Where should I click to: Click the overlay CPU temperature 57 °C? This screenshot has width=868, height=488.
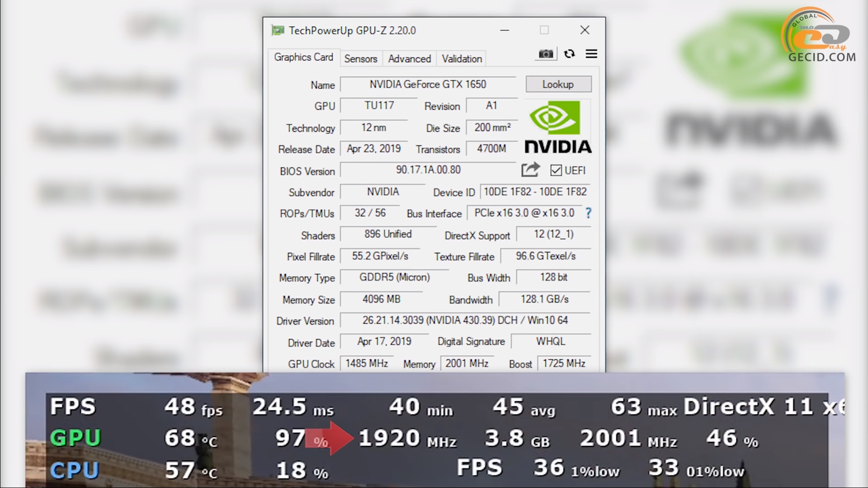[191, 470]
